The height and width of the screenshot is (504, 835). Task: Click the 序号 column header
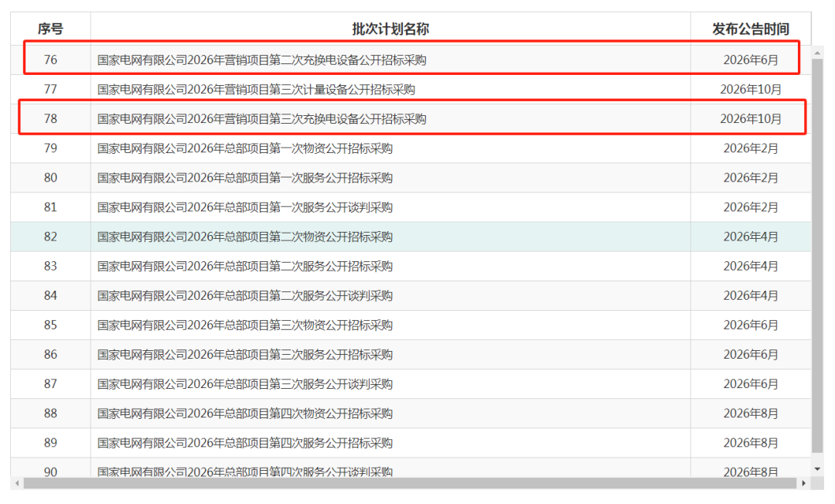[x=50, y=29]
